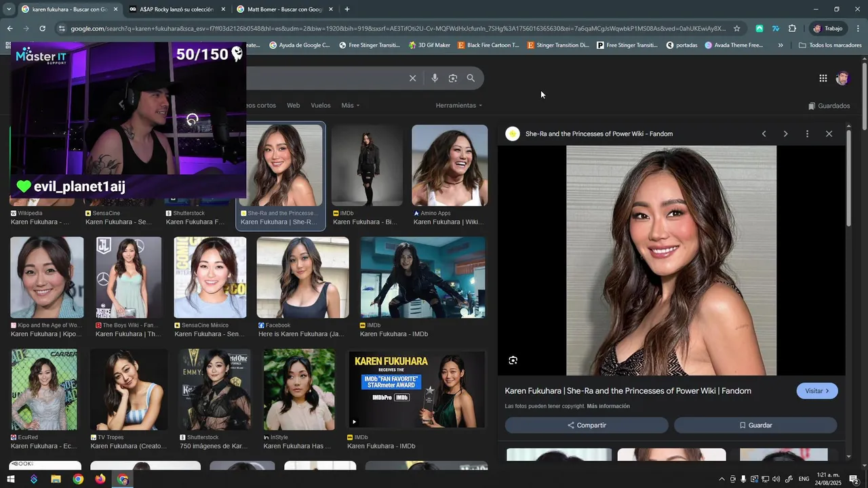Open Windows notification center icon
868x488 pixels.
pyautogui.click(x=854, y=479)
